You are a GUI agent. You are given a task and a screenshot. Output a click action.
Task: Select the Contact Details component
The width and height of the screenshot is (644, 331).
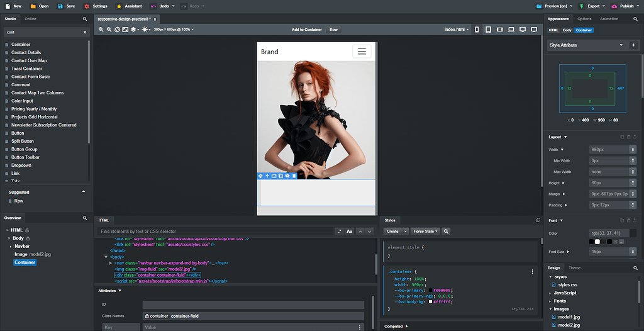[x=26, y=52]
